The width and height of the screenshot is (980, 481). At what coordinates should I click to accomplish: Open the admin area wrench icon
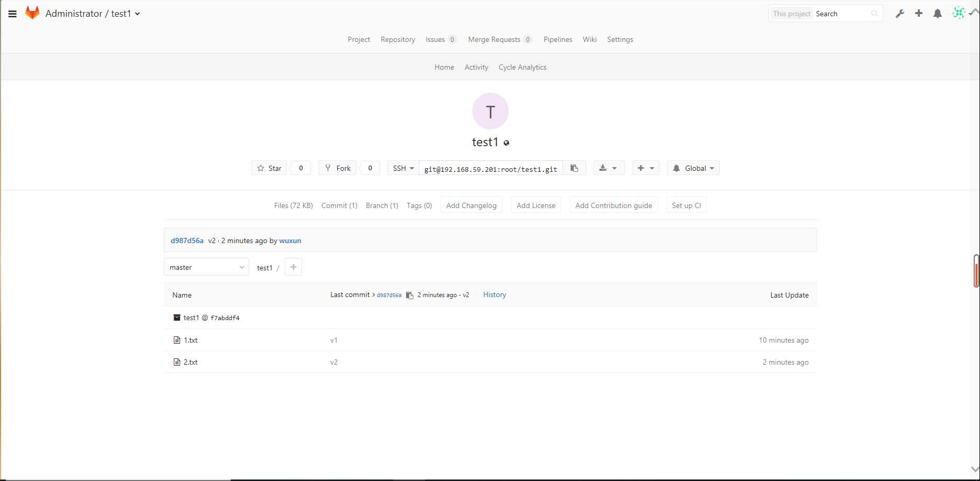(900, 14)
